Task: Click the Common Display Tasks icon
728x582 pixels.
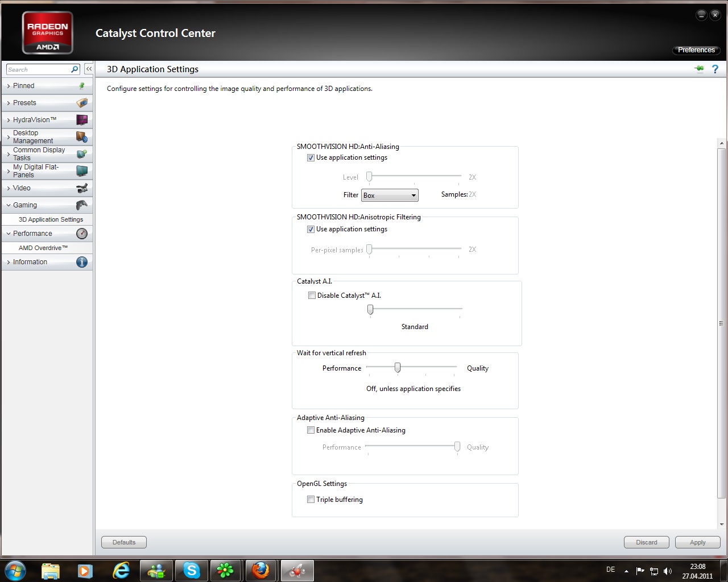Action: (82, 154)
